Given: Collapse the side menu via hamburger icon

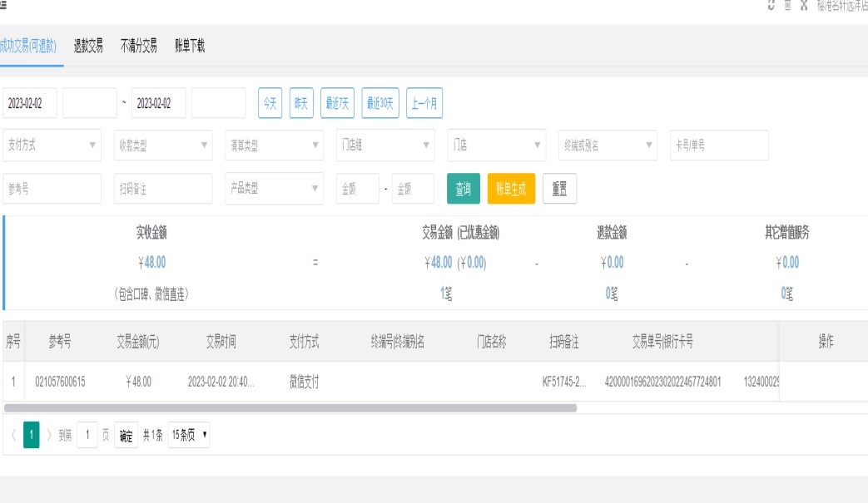Looking at the screenshot, I should [x=3, y=5].
